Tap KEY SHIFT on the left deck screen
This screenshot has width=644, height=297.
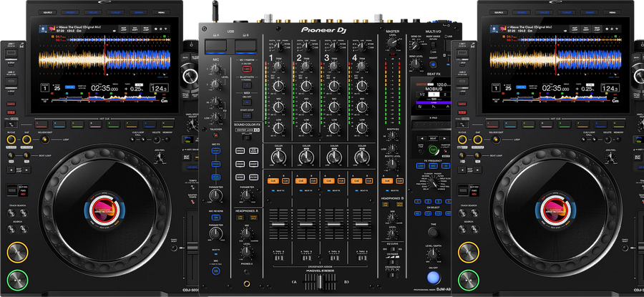135,29
